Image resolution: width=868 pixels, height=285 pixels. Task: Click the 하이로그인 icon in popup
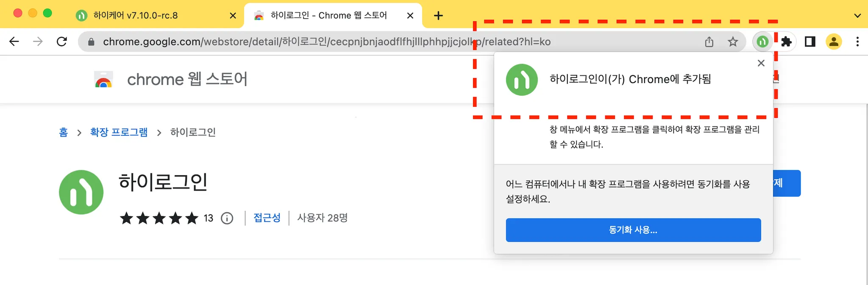click(522, 80)
